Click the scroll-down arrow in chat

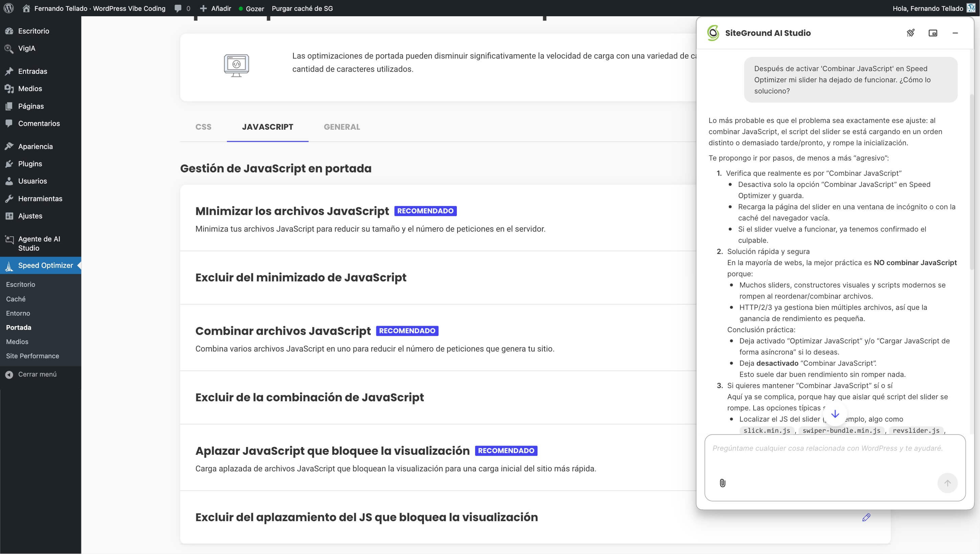[x=835, y=414]
